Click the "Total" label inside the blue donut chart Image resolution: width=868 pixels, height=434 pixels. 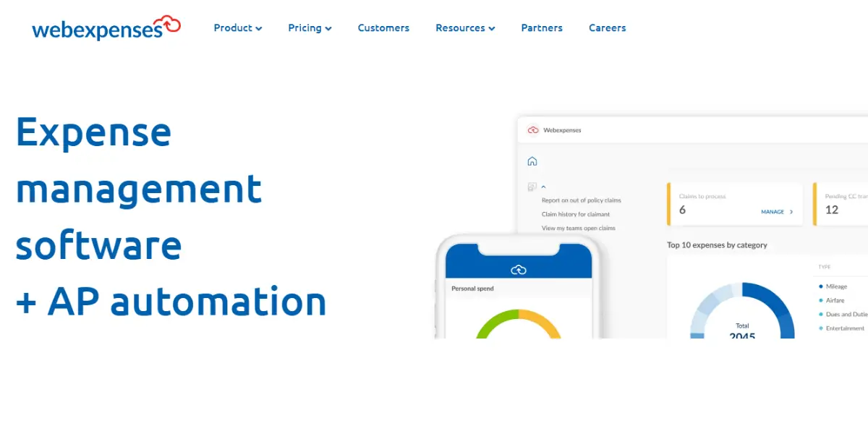742,325
